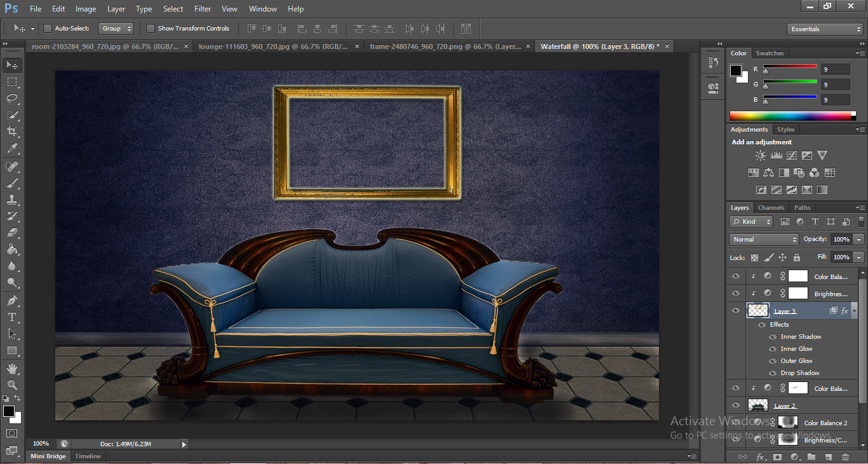Select the Clone Stamp tool
The width and height of the screenshot is (868, 464).
coord(12,200)
